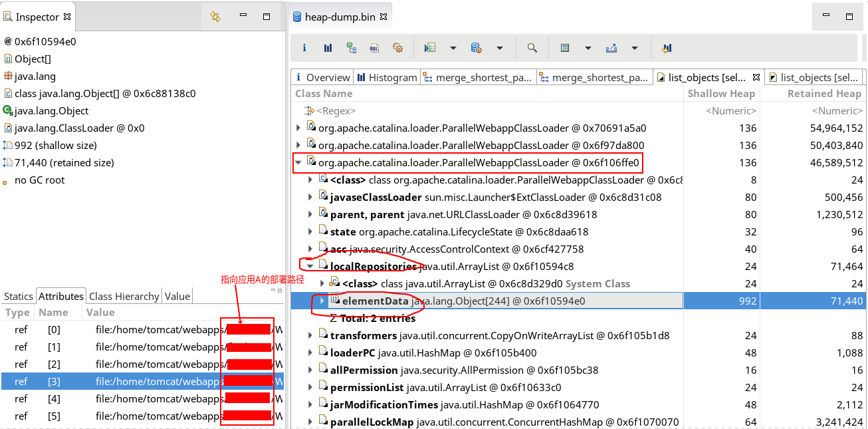Open the OQL query editor icon

[374, 48]
